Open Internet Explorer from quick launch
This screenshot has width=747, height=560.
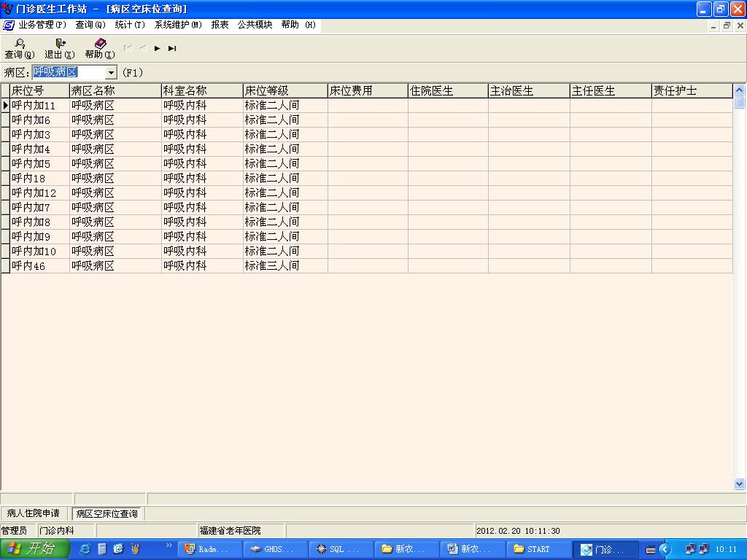coord(85,549)
